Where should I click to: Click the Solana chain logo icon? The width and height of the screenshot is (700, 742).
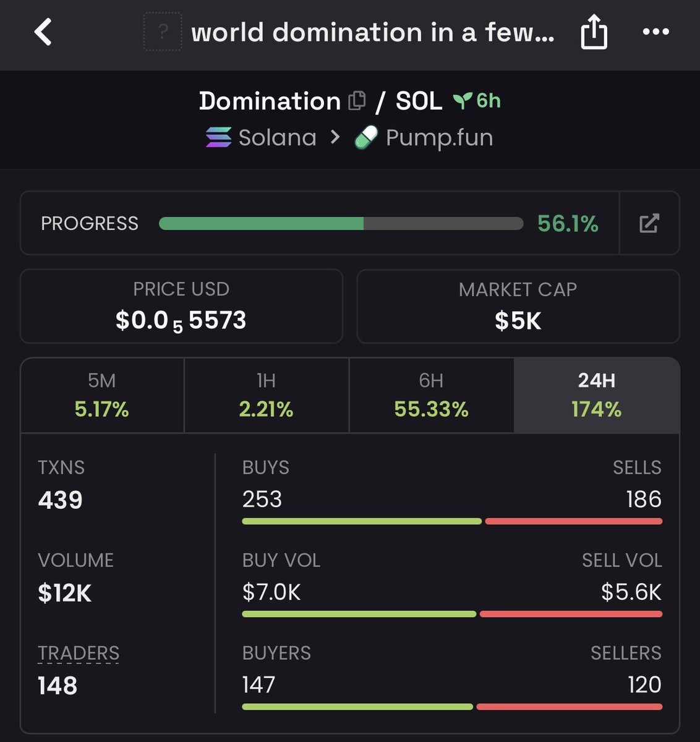click(x=218, y=137)
